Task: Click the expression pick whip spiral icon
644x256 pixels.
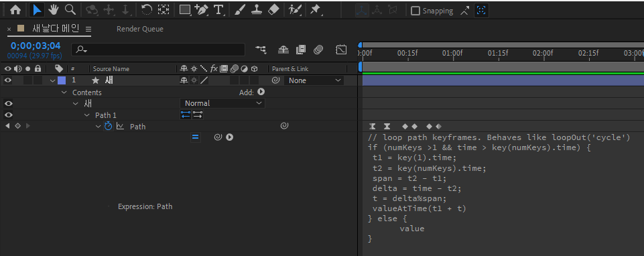Action: (x=218, y=137)
